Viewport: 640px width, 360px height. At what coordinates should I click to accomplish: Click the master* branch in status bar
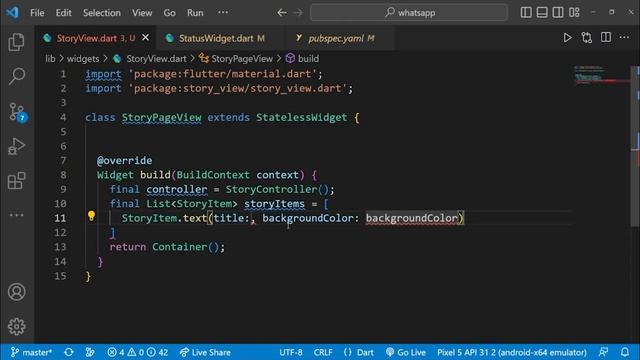31,352
